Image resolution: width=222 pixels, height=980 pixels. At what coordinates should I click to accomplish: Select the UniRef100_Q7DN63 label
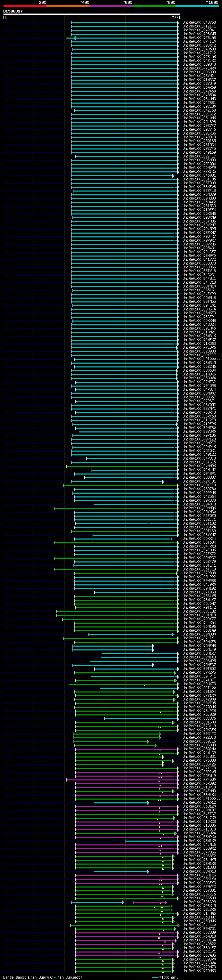click(199, 971)
